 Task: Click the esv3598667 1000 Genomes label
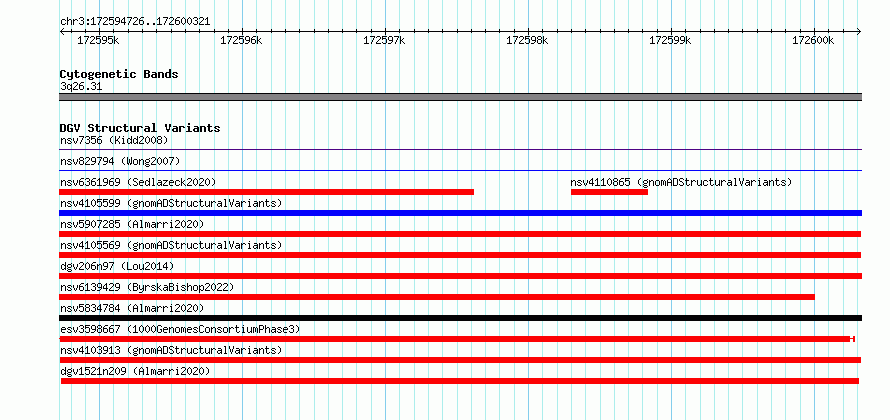[x=180, y=329]
